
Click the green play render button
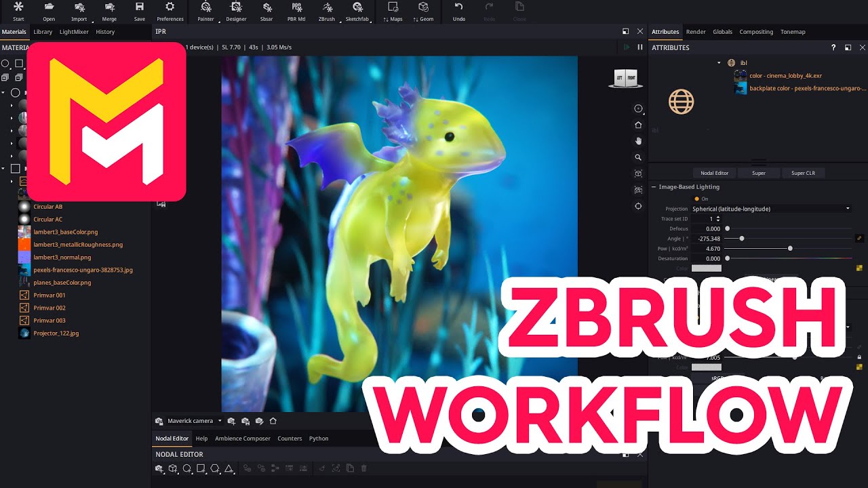point(627,47)
